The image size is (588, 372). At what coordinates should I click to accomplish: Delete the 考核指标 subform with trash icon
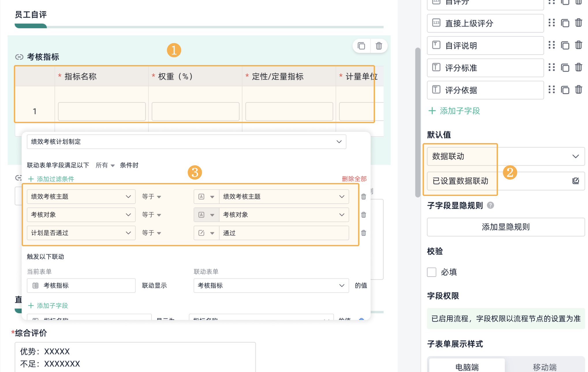(378, 46)
